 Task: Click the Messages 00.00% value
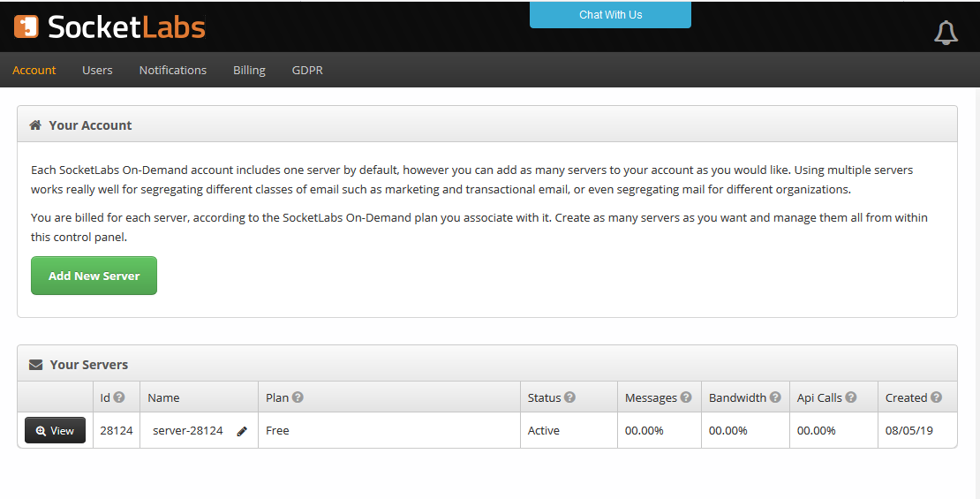(645, 430)
